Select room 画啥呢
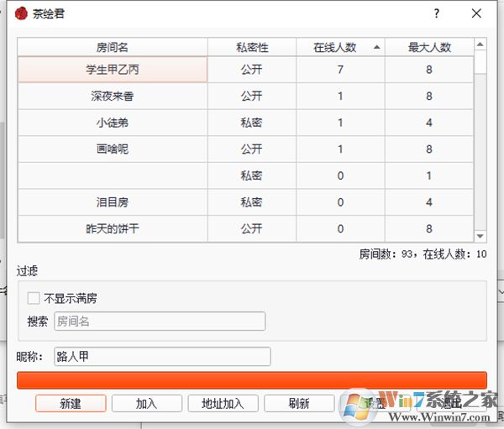 [113, 149]
